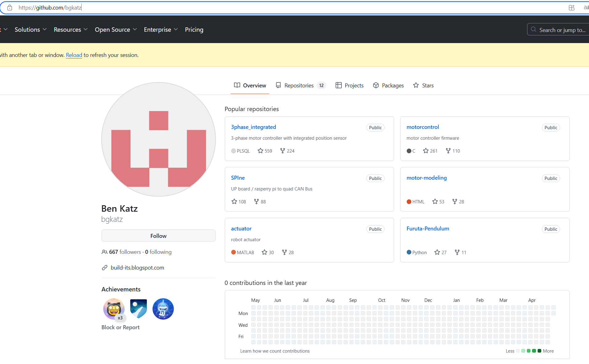
Task: Expand the Resources menu
Action: coord(71,30)
